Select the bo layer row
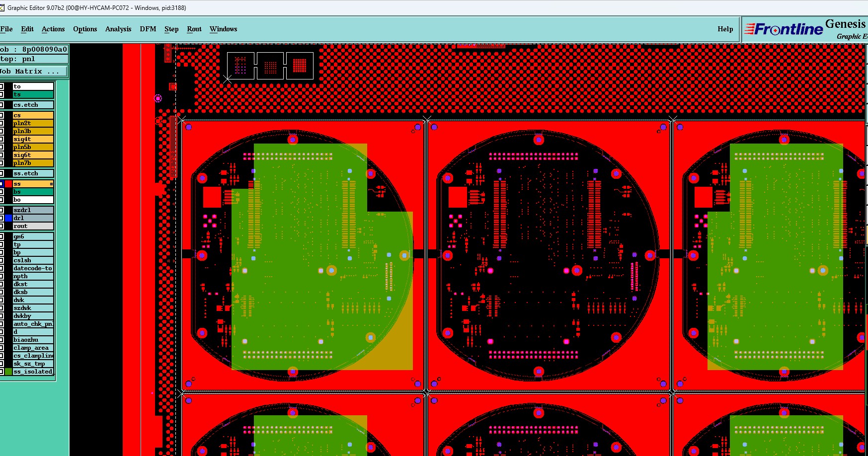 pyautogui.click(x=33, y=200)
